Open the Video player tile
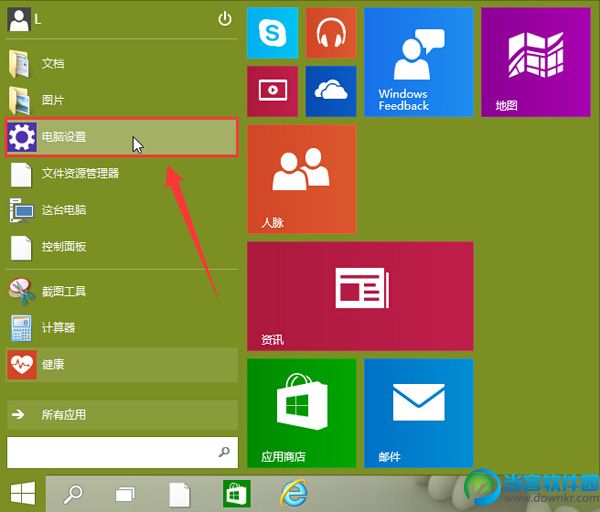This screenshot has width=600, height=512. pyautogui.click(x=272, y=91)
